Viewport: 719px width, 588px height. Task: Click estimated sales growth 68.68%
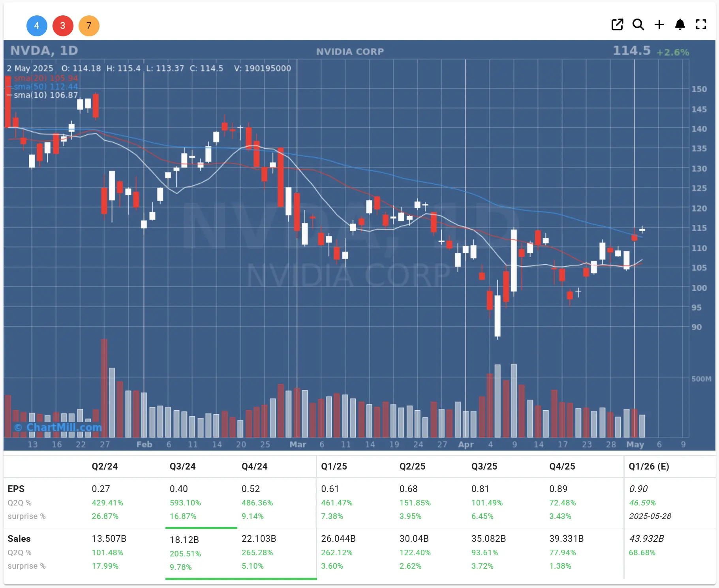tap(642, 552)
